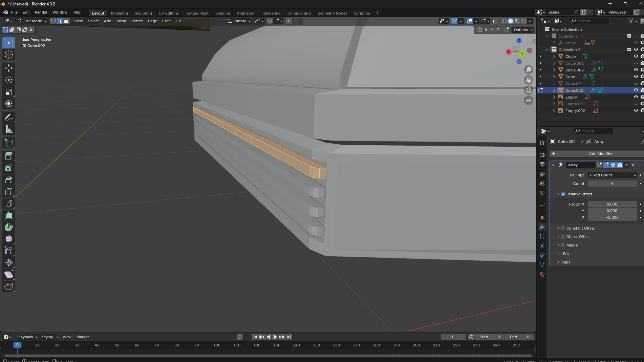The height and width of the screenshot is (362, 644).
Task: Pick the Measure tool
Action: click(x=9, y=129)
